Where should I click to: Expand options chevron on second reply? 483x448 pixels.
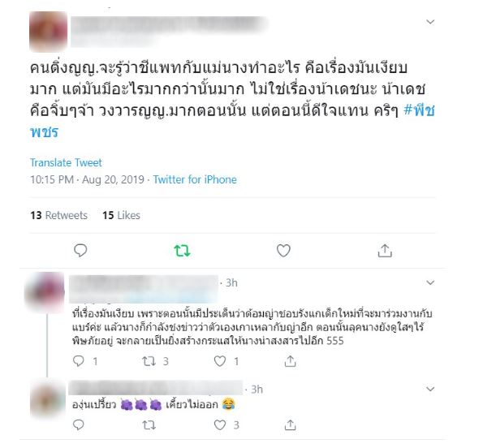(x=430, y=389)
